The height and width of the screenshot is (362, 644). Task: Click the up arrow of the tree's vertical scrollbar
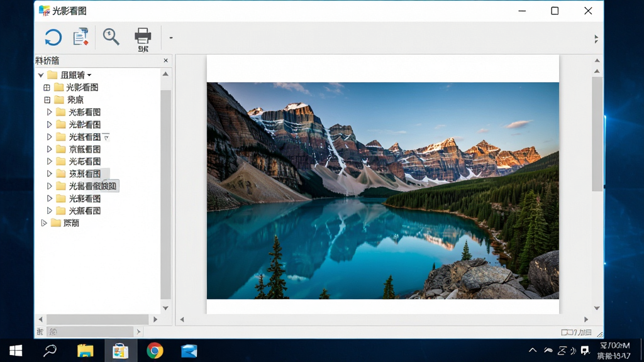(x=165, y=74)
